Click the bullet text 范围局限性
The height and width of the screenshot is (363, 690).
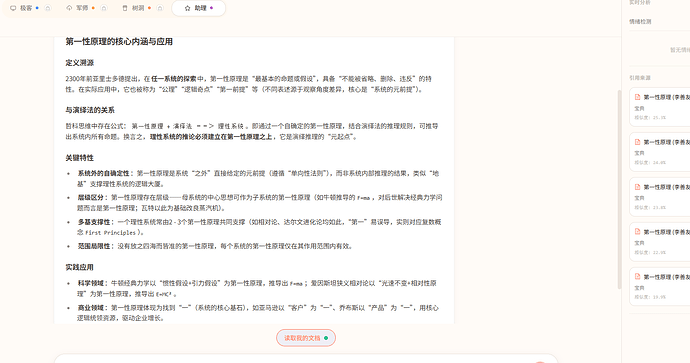click(94, 246)
